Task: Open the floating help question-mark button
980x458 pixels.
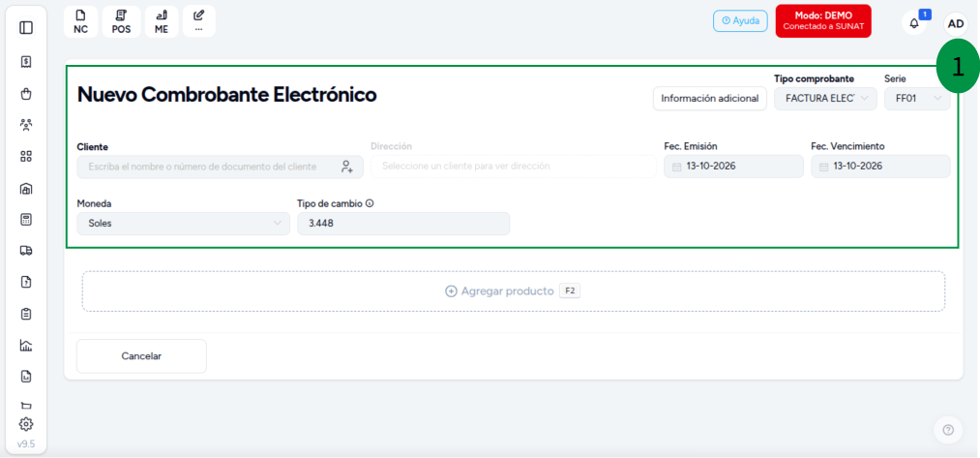Action: (x=948, y=430)
